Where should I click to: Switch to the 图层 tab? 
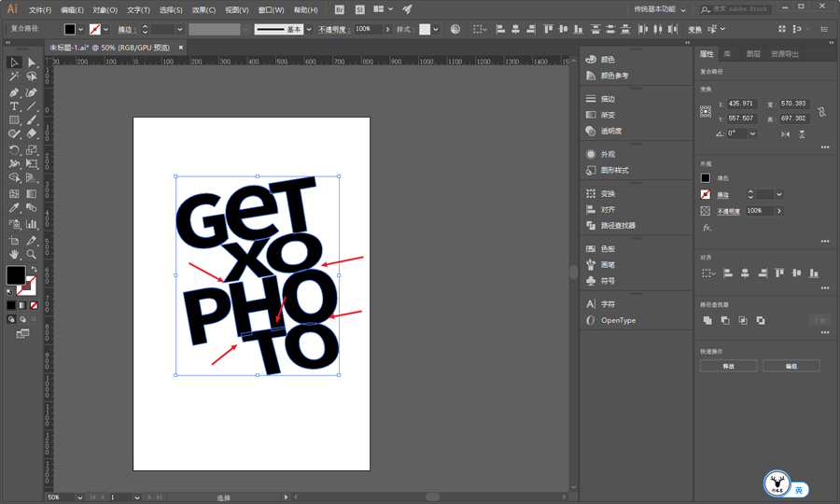tap(753, 54)
